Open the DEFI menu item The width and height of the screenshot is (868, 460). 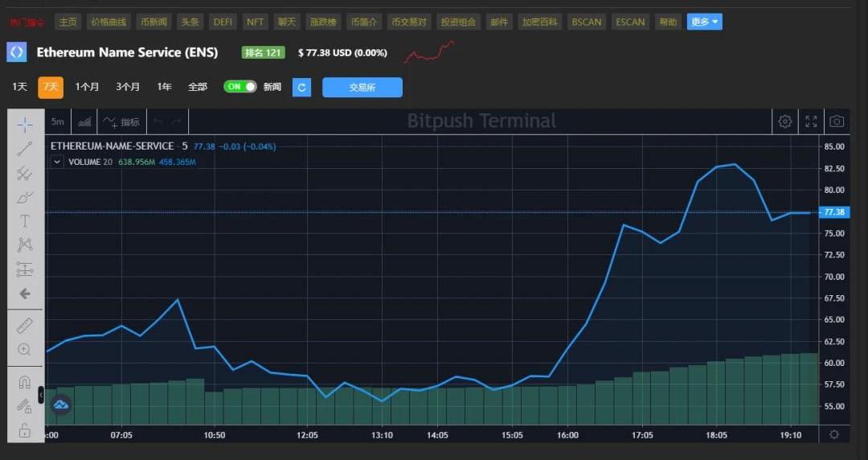pyautogui.click(x=223, y=22)
